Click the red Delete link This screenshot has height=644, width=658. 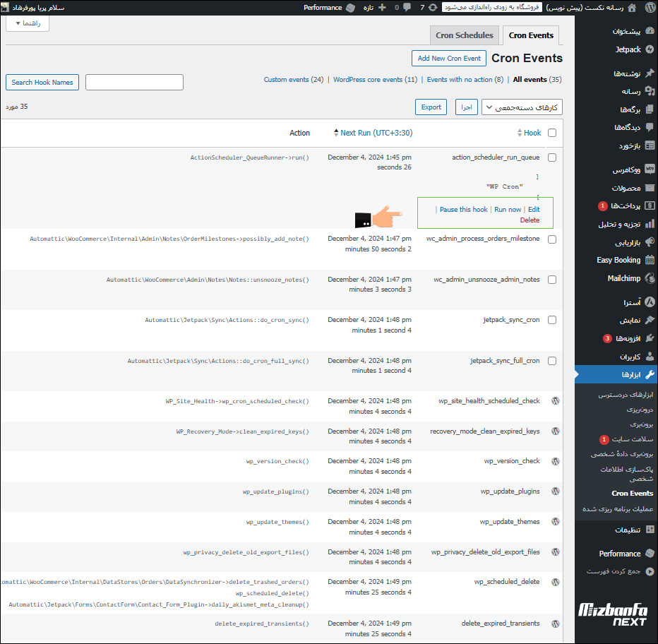coord(530,220)
